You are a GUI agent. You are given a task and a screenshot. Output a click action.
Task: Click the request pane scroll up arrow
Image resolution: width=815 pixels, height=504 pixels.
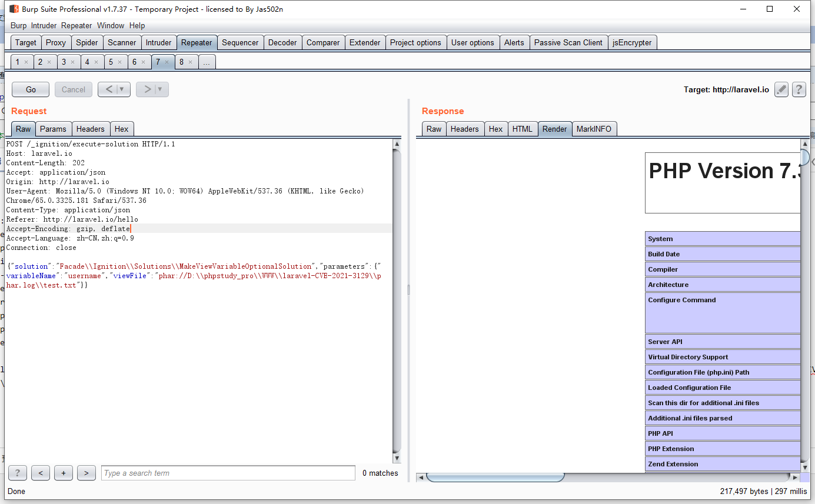(x=397, y=144)
